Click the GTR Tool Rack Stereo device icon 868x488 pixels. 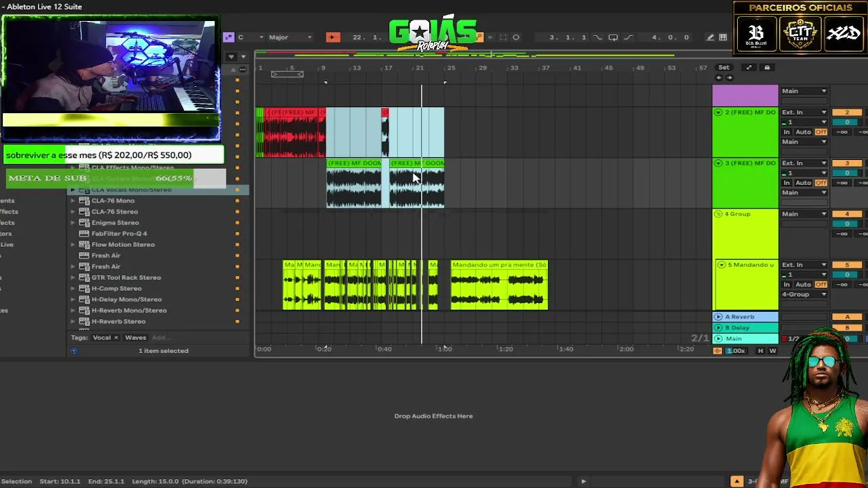point(84,277)
